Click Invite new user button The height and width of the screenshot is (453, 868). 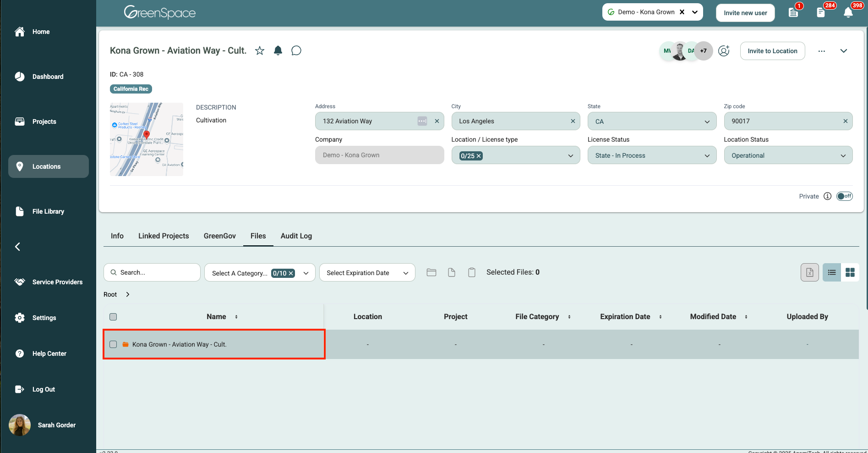coord(745,13)
